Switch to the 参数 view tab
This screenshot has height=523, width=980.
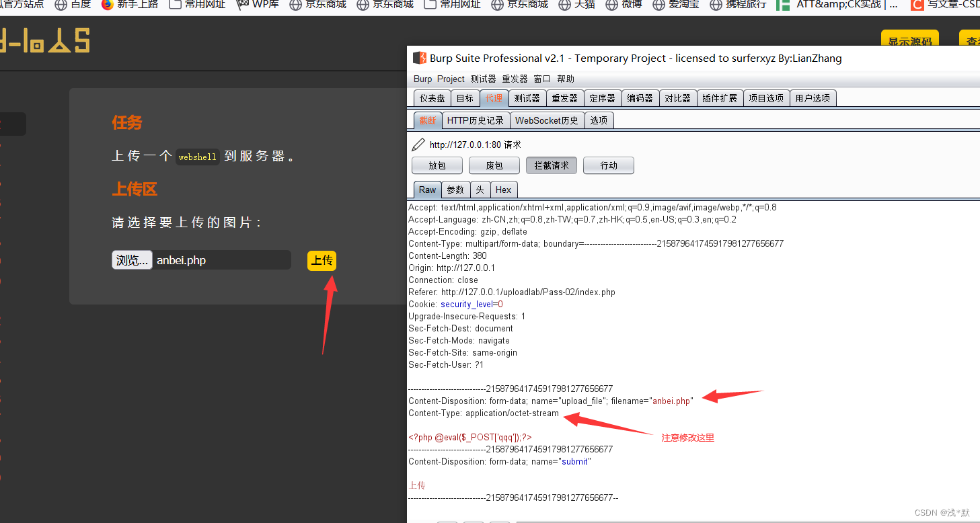455,190
